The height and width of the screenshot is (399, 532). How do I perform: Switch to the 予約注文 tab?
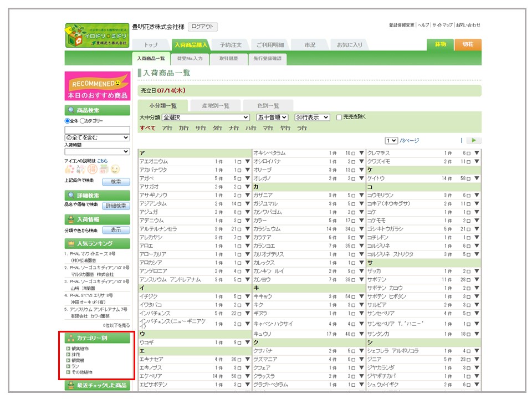coord(230,45)
